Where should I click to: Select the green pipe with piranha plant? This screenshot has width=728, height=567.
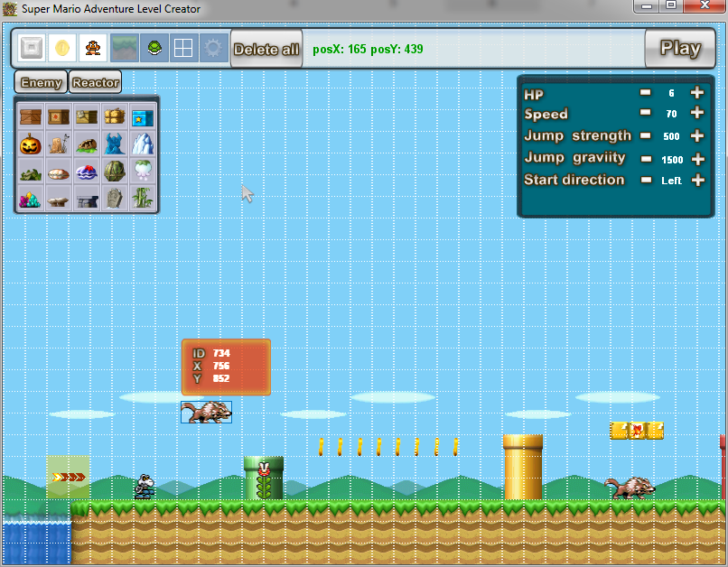pos(264,478)
